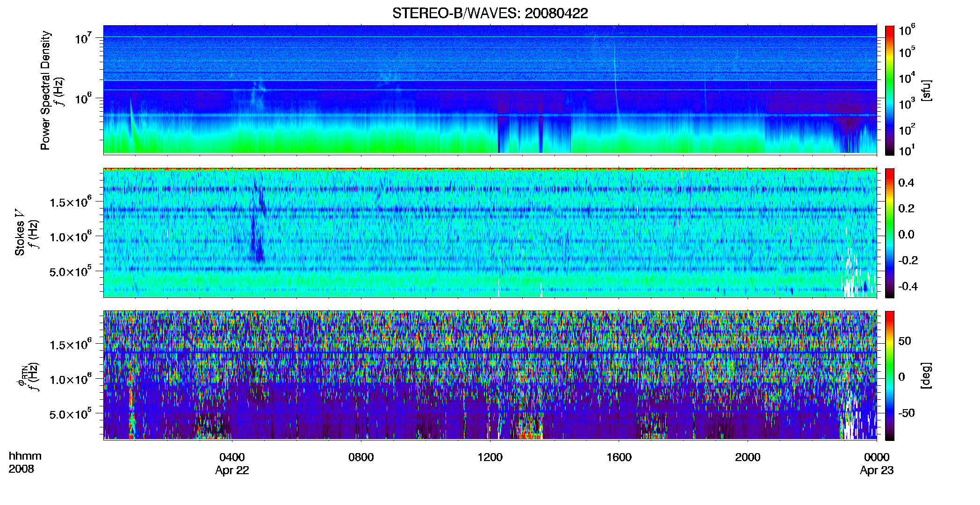
Task: Click the phi RTN spectrogram panel
Action: click(490, 375)
